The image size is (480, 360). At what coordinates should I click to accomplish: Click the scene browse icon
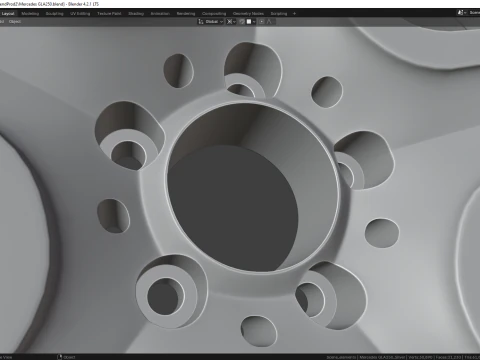click(x=462, y=13)
